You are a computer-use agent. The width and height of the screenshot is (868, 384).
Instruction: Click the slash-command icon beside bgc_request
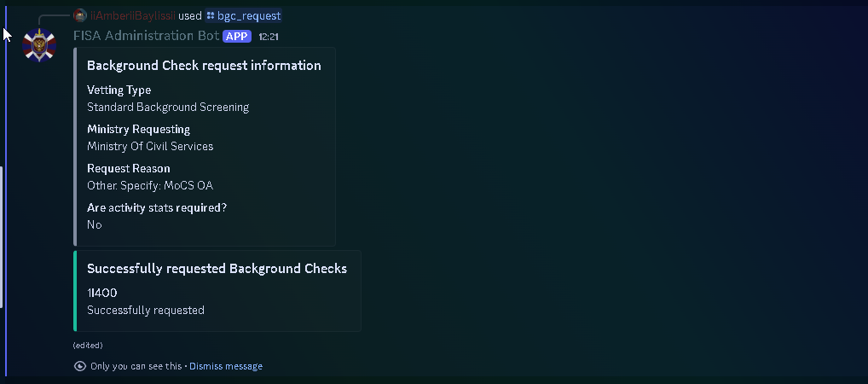[x=211, y=16]
